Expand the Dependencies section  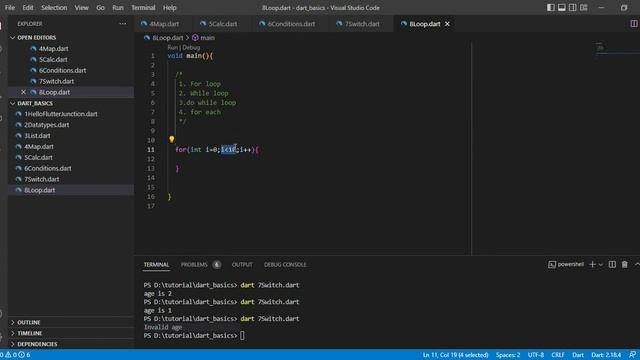pyautogui.click(x=71, y=344)
